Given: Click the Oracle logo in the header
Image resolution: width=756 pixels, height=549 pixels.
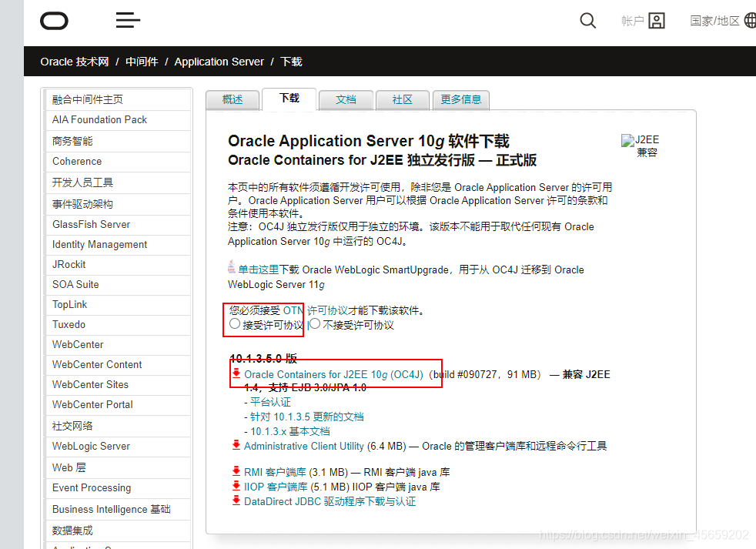Looking at the screenshot, I should (53, 21).
